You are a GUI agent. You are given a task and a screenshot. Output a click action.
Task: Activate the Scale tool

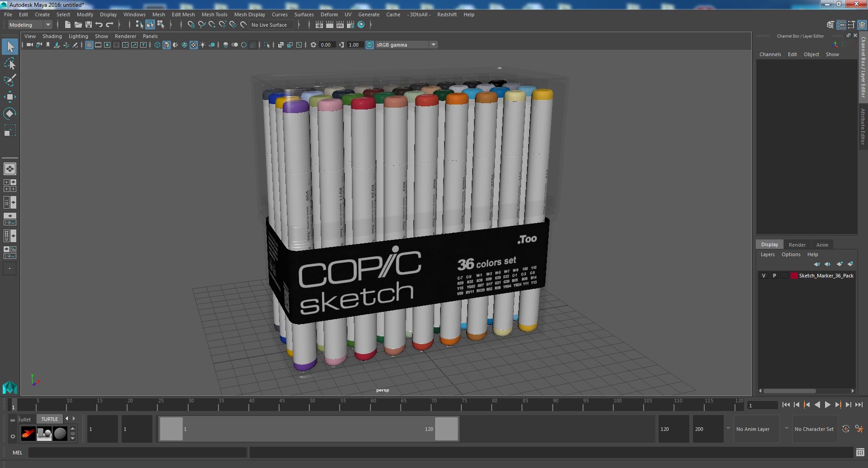[10, 130]
